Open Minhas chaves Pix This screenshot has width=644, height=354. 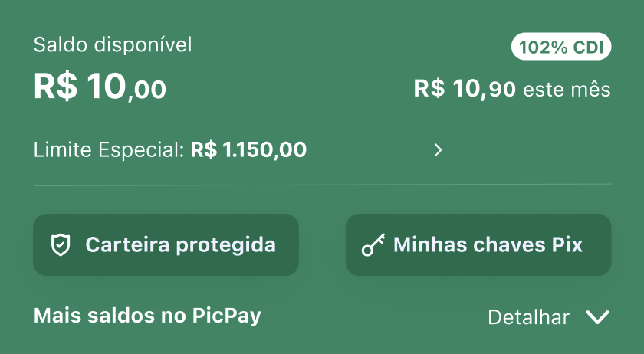click(x=478, y=245)
